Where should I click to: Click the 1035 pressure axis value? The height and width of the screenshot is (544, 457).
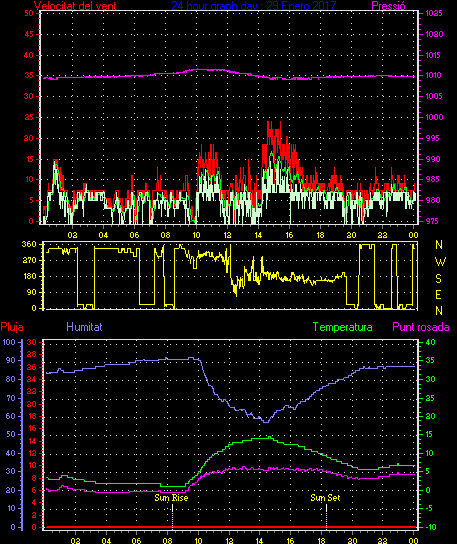pos(434,14)
